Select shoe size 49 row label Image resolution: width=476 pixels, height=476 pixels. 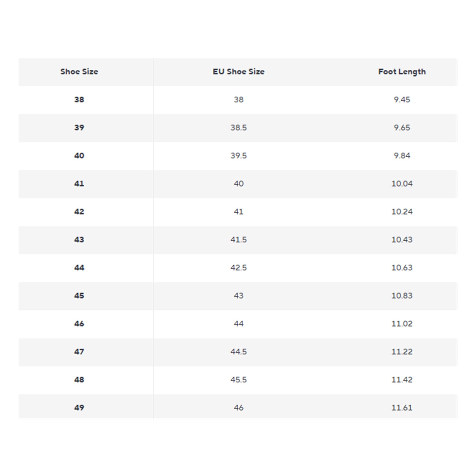tap(79, 407)
